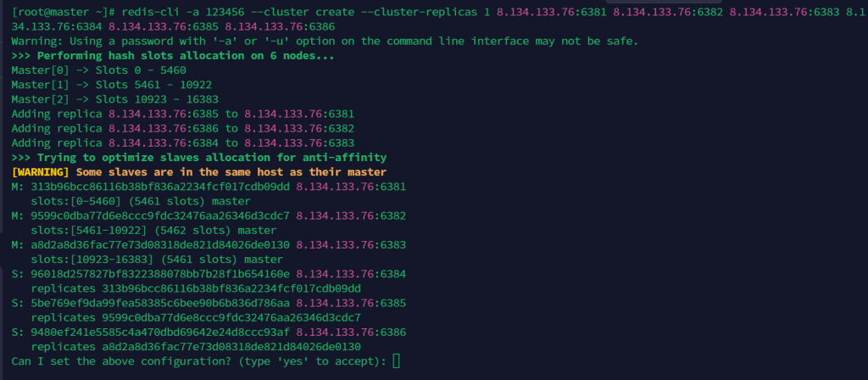This screenshot has width=868, height=380.
Task: Click the [root@master ~]# shell prompt
Action: click(x=63, y=12)
